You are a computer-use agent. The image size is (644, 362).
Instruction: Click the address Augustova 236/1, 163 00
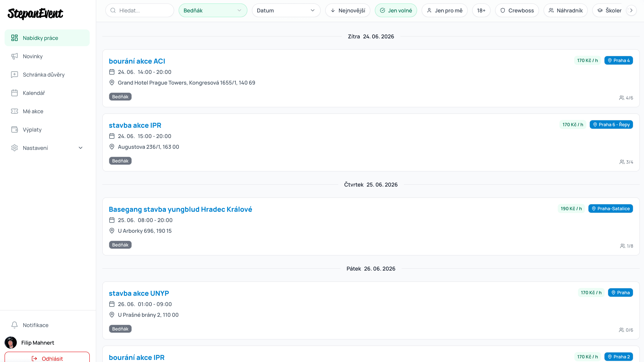148,147
